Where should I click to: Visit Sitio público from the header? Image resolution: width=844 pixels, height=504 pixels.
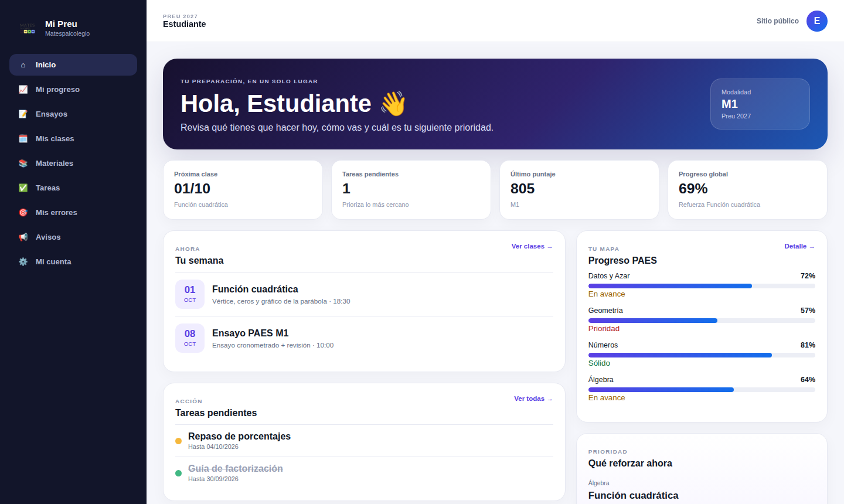coord(778,21)
